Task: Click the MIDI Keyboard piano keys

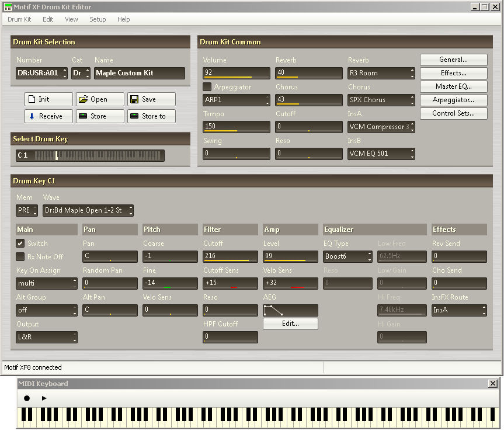Action: (x=258, y=417)
